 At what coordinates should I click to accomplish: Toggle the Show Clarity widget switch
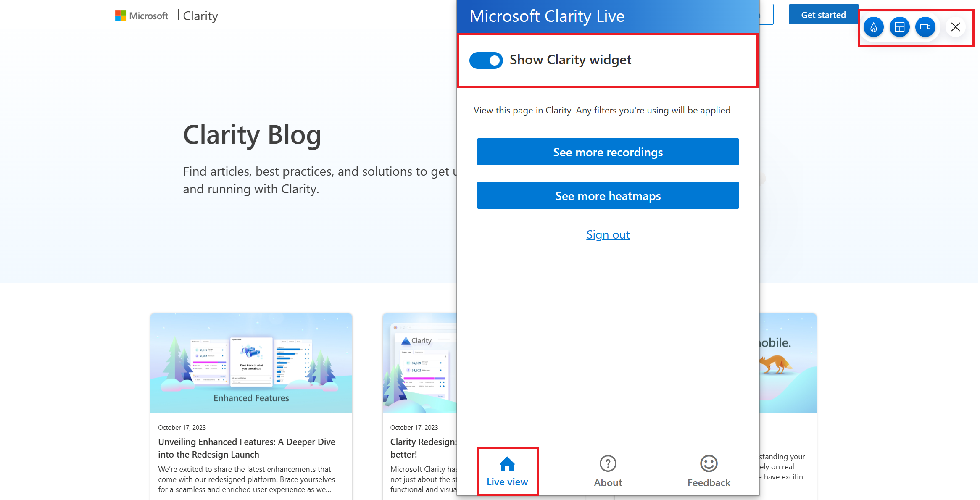pos(486,61)
